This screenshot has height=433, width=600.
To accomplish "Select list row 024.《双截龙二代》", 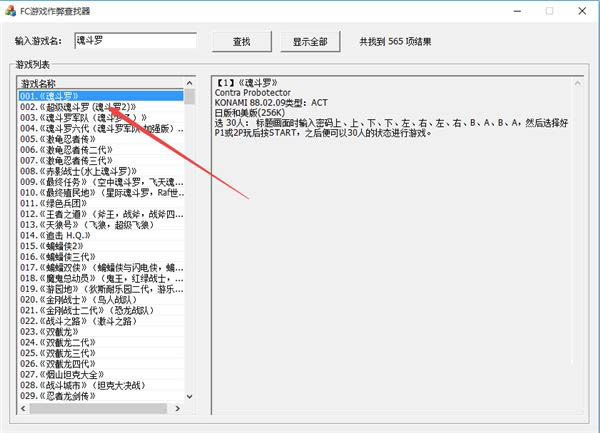I will point(101,342).
